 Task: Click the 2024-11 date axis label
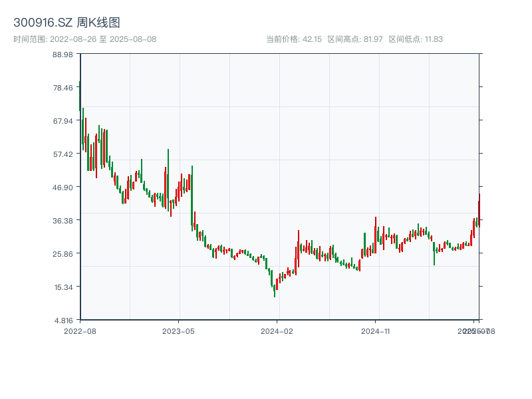click(x=376, y=331)
